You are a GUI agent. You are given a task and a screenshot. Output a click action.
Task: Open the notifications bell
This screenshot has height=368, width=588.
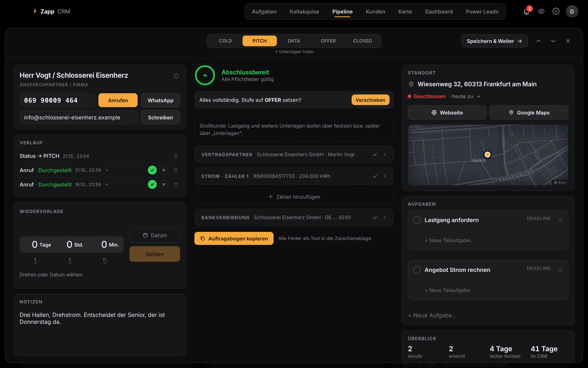(527, 11)
